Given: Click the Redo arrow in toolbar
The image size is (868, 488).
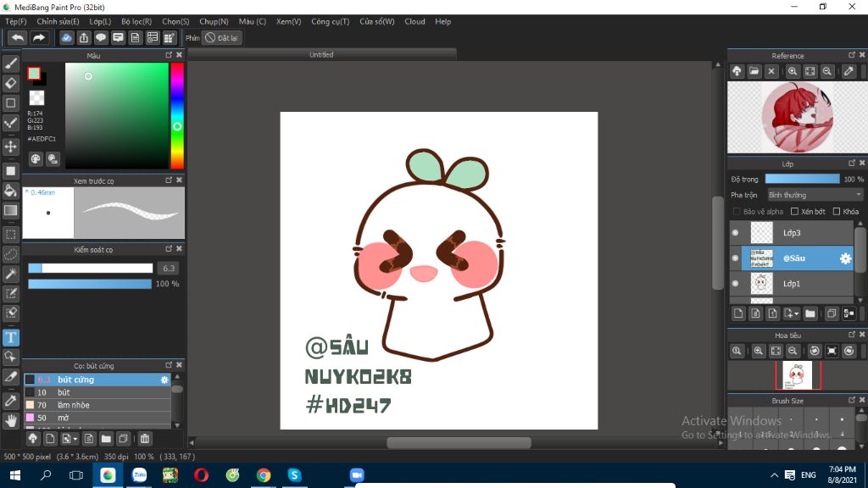Looking at the screenshot, I should [x=38, y=37].
